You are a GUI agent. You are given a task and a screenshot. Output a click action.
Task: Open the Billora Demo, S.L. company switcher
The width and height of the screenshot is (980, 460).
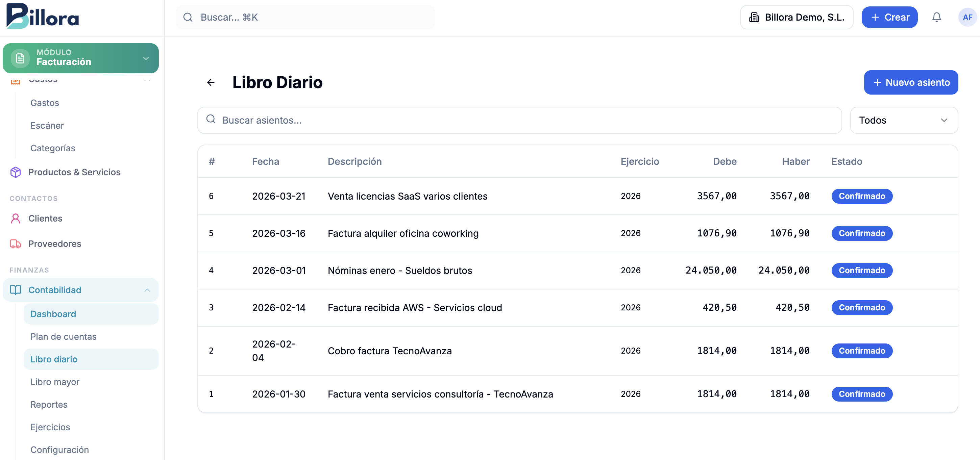[796, 17]
